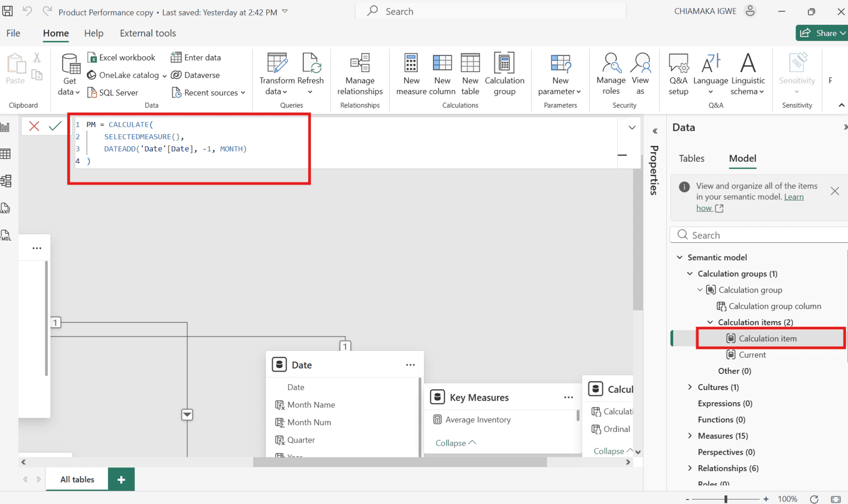The height and width of the screenshot is (504, 848).
Task: Cancel formula edit with red X
Action: click(x=34, y=126)
